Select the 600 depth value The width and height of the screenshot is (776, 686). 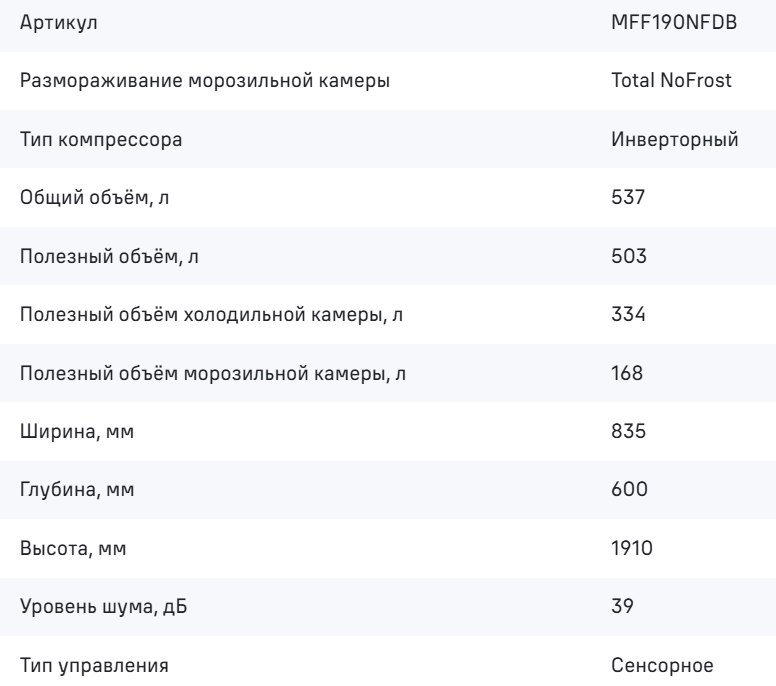pyautogui.click(x=630, y=489)
